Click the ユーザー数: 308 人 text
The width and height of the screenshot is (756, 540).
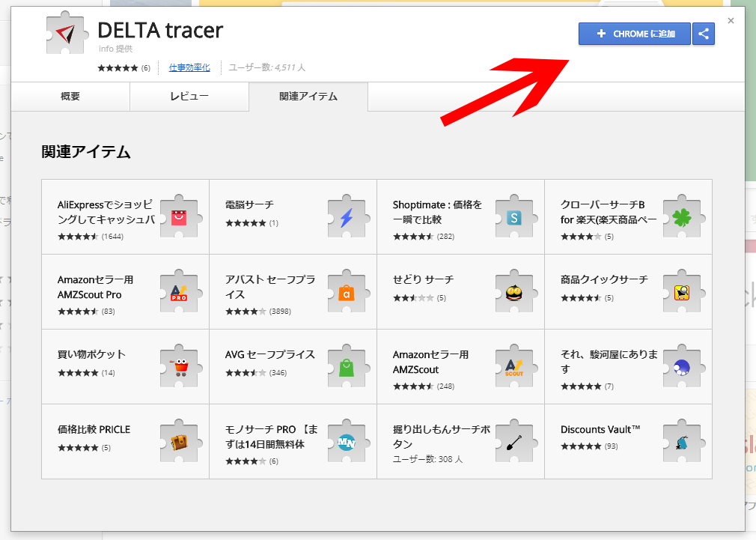427,459
